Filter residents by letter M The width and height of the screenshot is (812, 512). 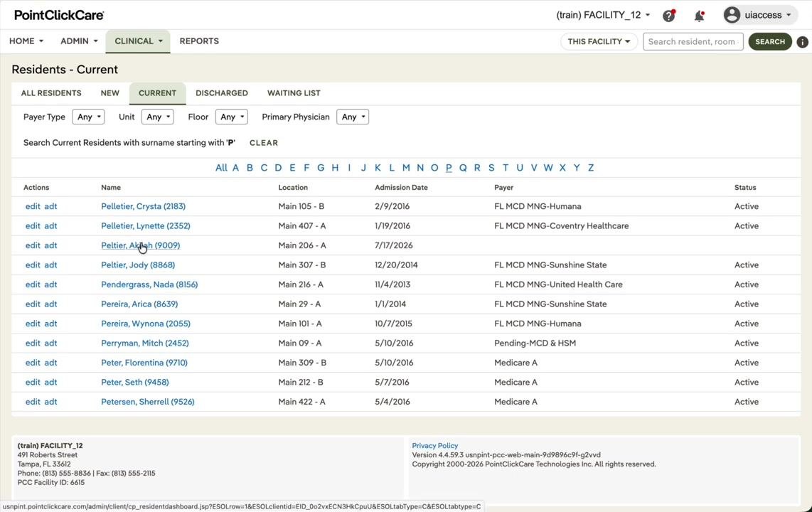click(406, 168)
